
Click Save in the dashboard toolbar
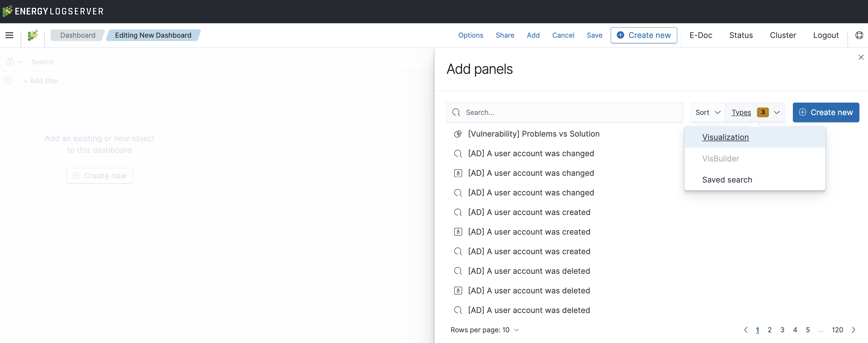[594, 35]
